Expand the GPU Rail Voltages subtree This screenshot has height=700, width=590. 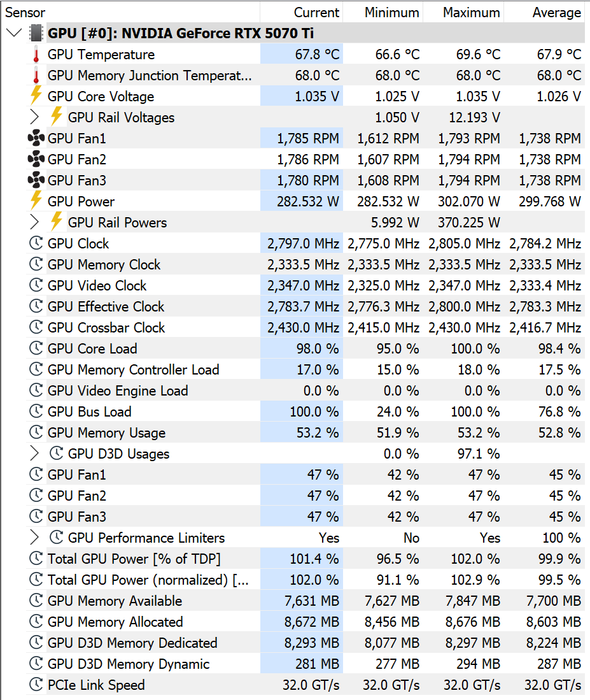[34, 117]
